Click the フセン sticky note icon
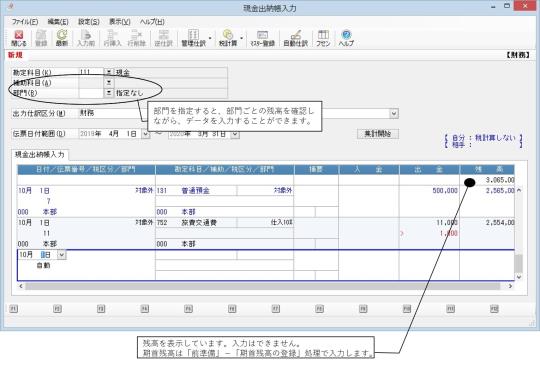The image size is (540, 377). (x=323, y=38)
